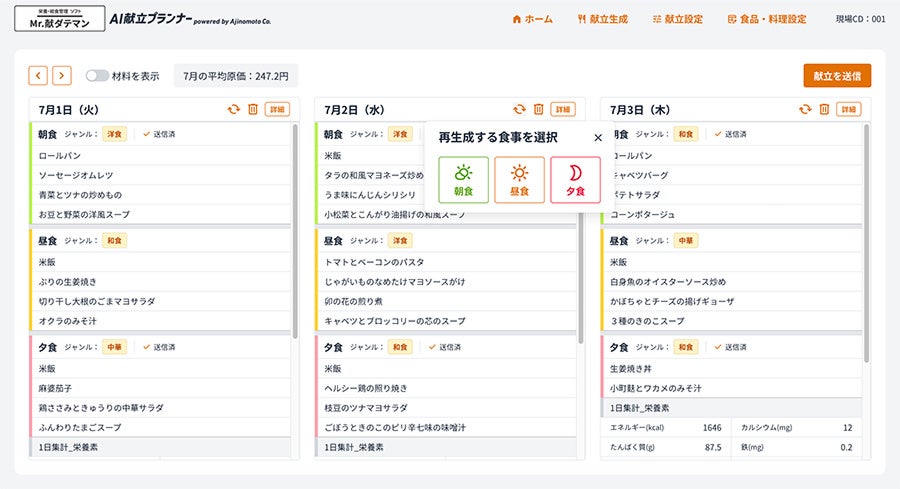Select 朝食 in regenerate popup
This screenshot has height=489, width=900.
click(x=463, y=180)
